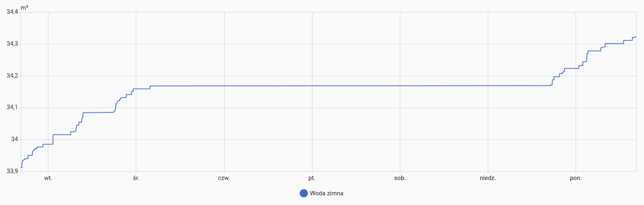Select the pt. day axis label
The height and width of the screenshot is (205, 644).
[x=312, y=178]
